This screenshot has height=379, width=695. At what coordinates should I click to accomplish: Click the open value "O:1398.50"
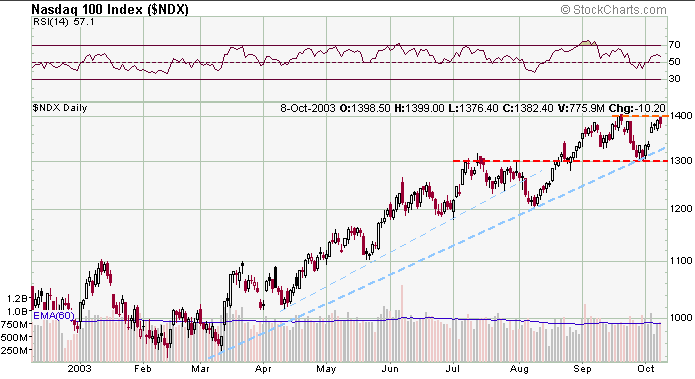point(365,108)
